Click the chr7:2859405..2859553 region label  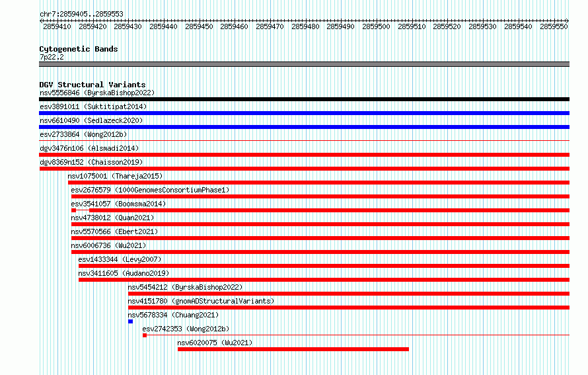click(x=81, y=14)
